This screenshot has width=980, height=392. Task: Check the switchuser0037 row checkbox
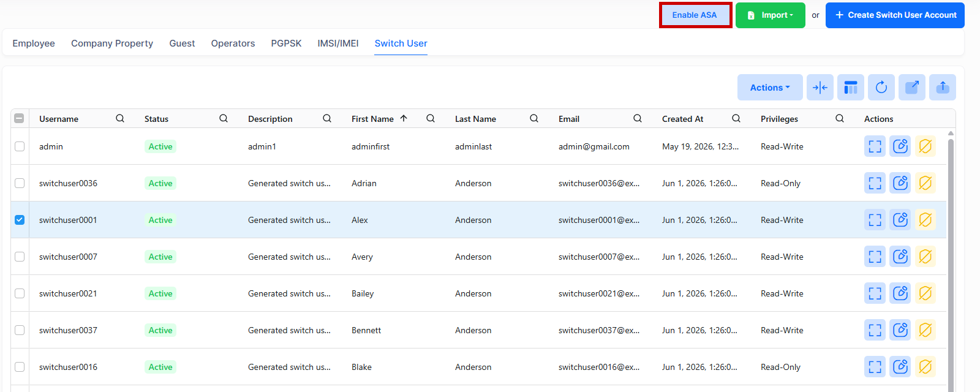[x=20, y=330]
